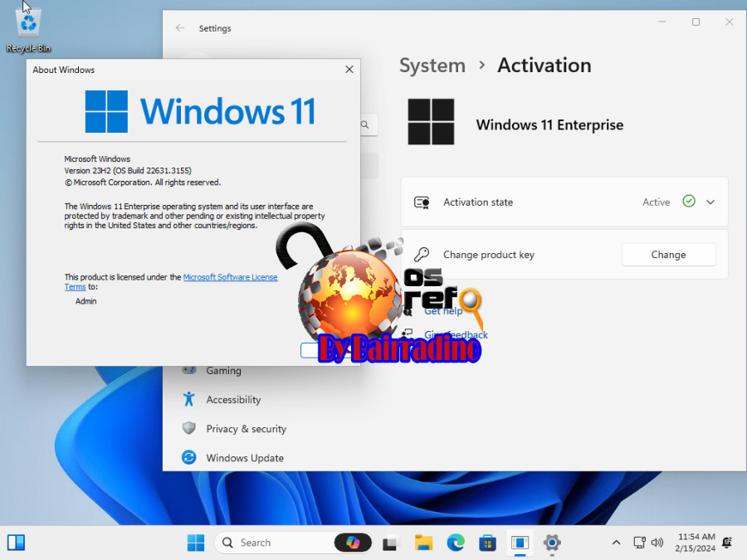Show hidden system tray icons
The width and height of the screenshot is (747, 560).
[x=616, y=543]
